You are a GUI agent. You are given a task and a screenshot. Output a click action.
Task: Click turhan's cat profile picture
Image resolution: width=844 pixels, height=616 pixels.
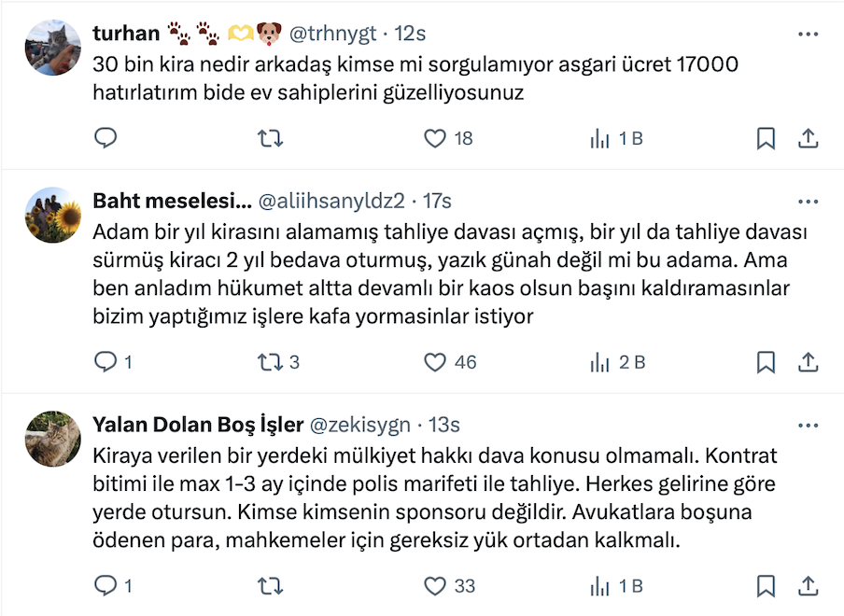point(52,47)
